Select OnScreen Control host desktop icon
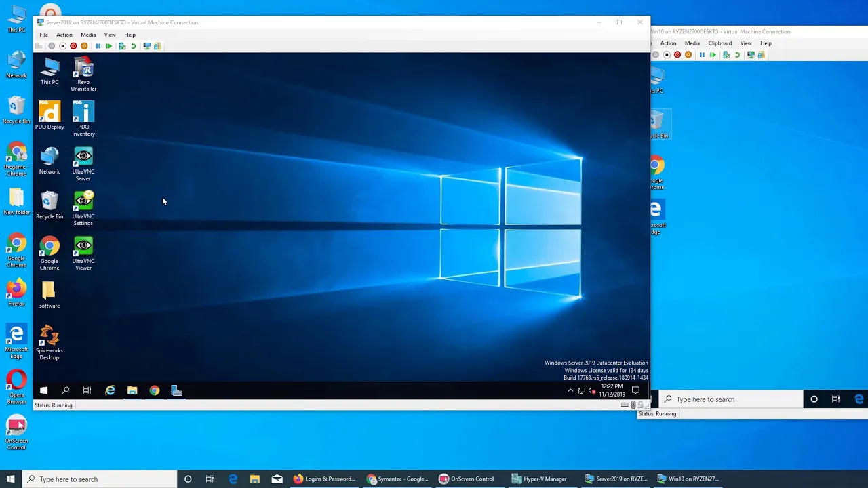 click(x=16, y=434)
